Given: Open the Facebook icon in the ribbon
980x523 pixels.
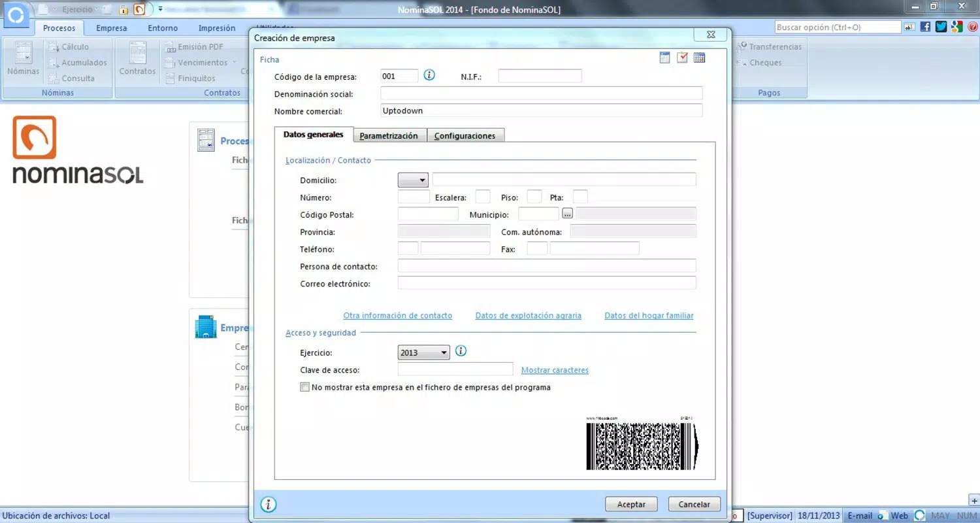Looking at the screenshot, I should [925, 27].
